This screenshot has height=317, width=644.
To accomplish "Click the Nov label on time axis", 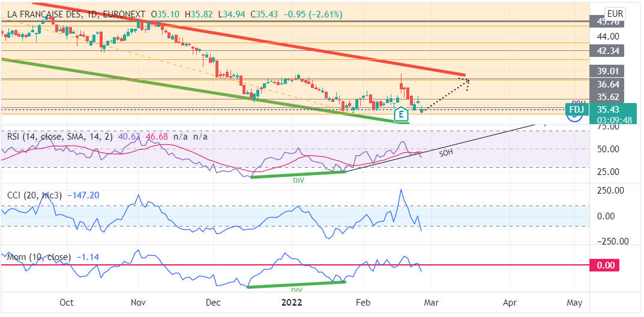I will click(137, 303).
